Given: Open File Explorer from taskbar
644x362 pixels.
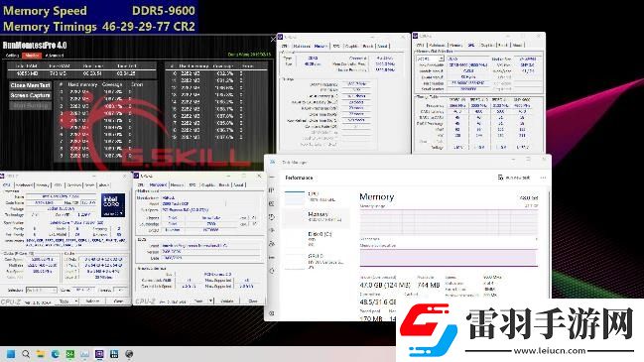Looking at the screenshot, I should [41, 354].
